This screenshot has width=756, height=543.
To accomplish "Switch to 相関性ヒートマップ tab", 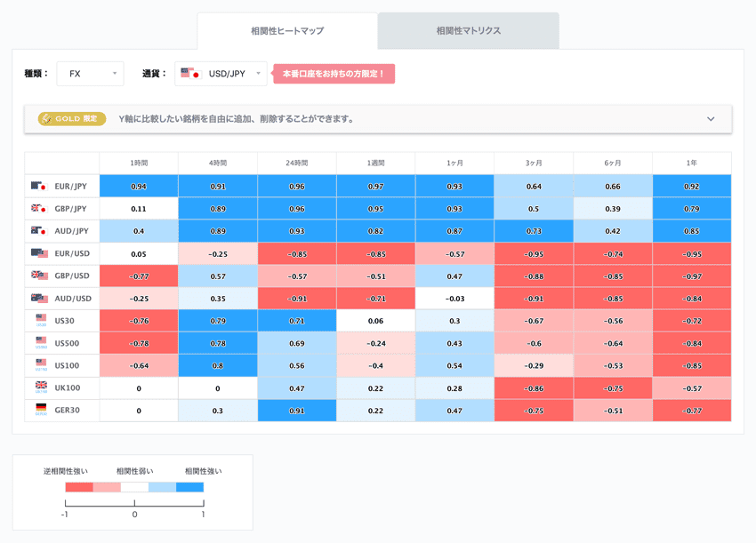I will pos(287,31).
